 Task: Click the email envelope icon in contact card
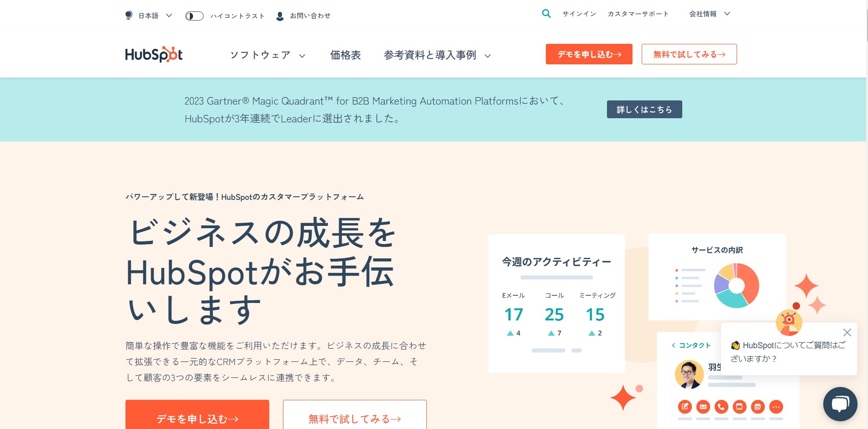(x=703, y=406)
